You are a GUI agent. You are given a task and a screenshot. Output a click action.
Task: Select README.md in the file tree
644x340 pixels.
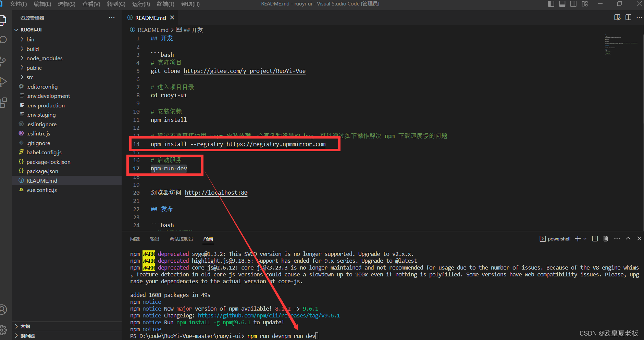click(67, 181)
